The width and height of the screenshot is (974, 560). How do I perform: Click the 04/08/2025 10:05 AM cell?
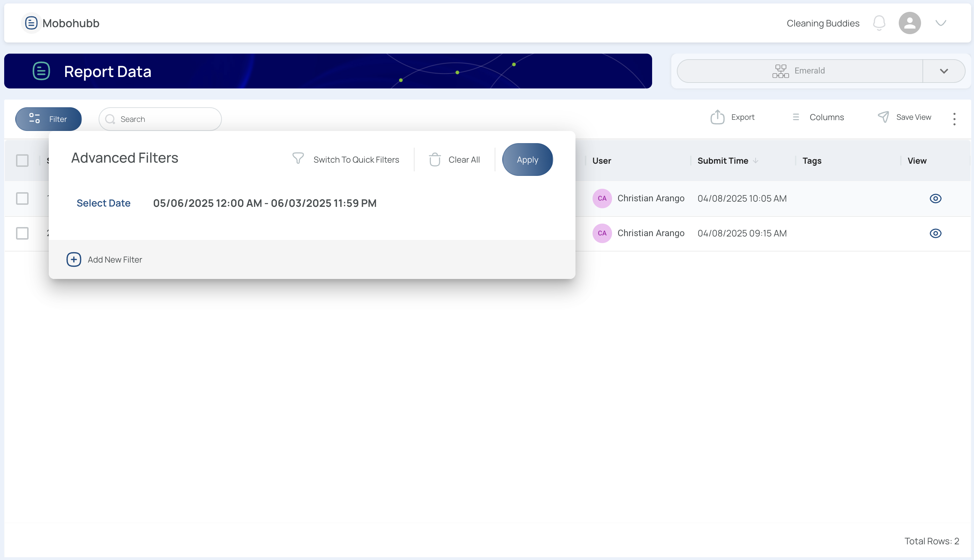tap(742, 199)
